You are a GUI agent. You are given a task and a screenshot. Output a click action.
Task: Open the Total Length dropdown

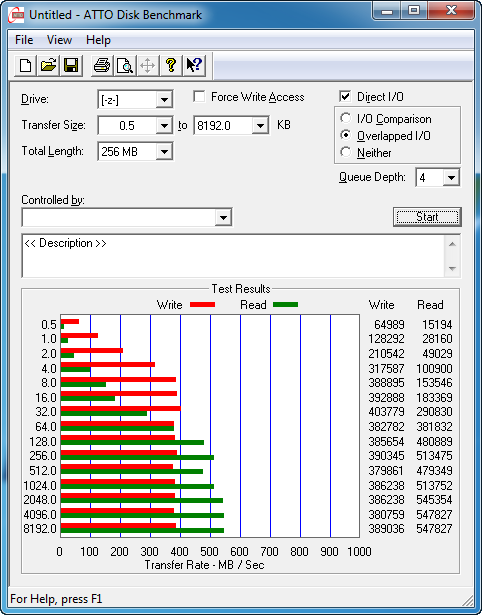click(164, 151)
